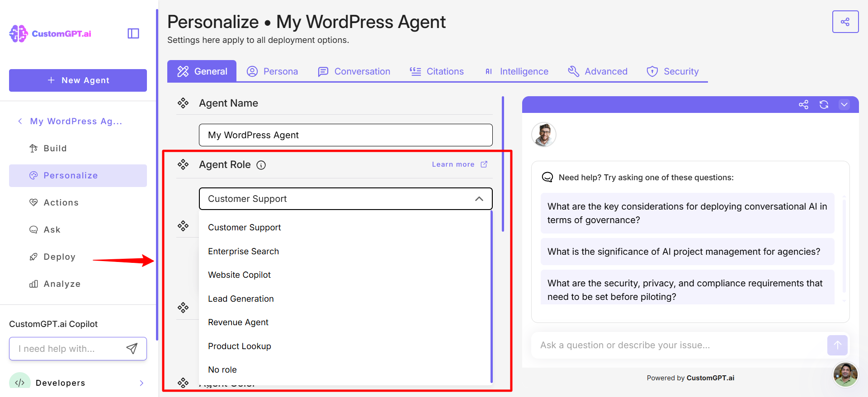The height and width of the screenshot is (397, 868).
Task: Collapse the Agent Role dropdown
Action: [x=479, y=199]
